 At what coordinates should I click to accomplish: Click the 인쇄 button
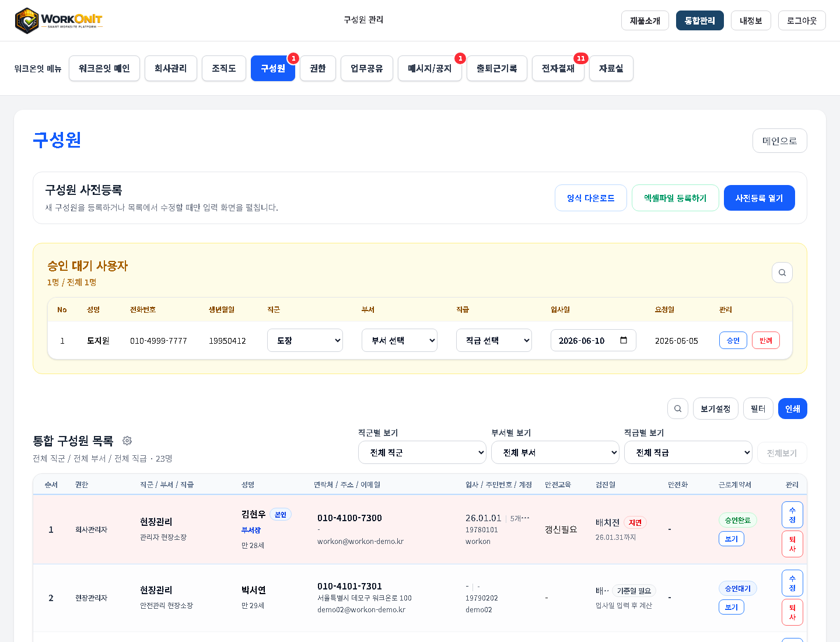coord(793,409)
